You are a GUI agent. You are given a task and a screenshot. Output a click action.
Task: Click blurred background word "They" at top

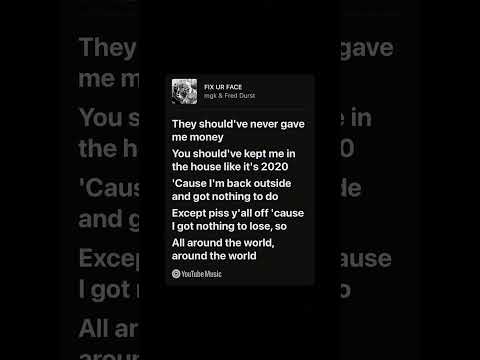point(108,48)
